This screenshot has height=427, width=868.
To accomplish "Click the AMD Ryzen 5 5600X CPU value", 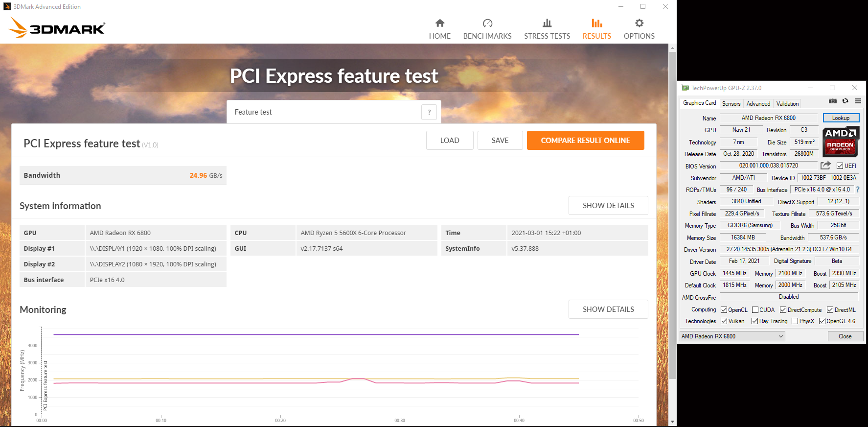I will (x=366, y=233).
